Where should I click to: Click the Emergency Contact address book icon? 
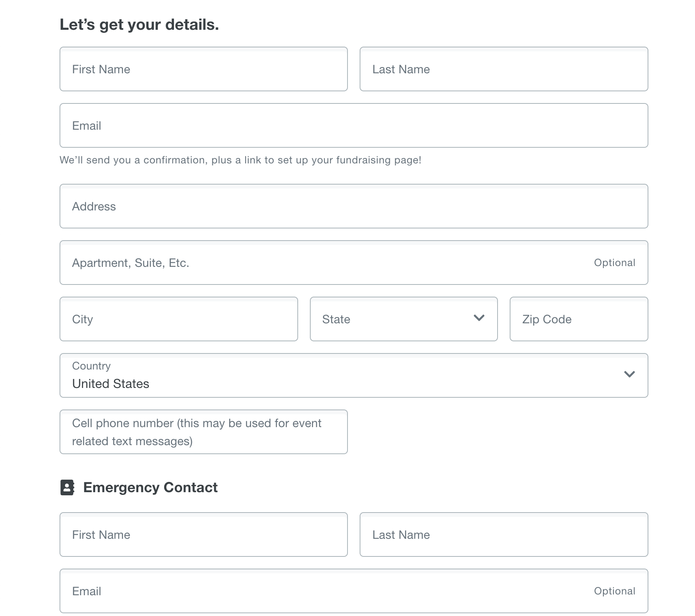coord(67,487)
